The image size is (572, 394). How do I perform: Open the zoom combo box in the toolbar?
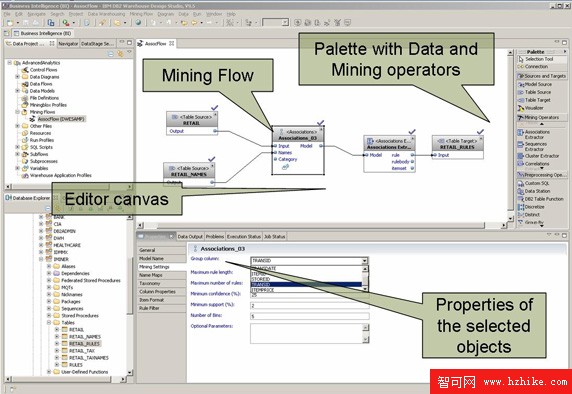pyautogui.click(x=285, y=23)
